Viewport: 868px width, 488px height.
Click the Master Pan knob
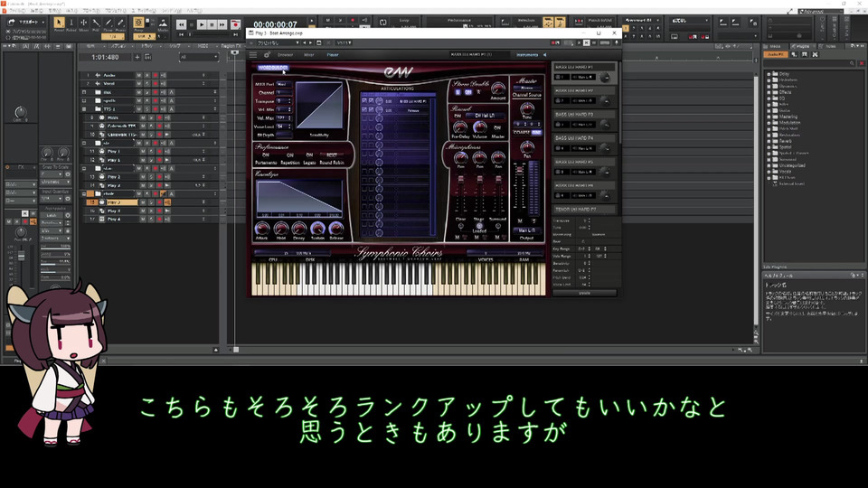point(526,146)
